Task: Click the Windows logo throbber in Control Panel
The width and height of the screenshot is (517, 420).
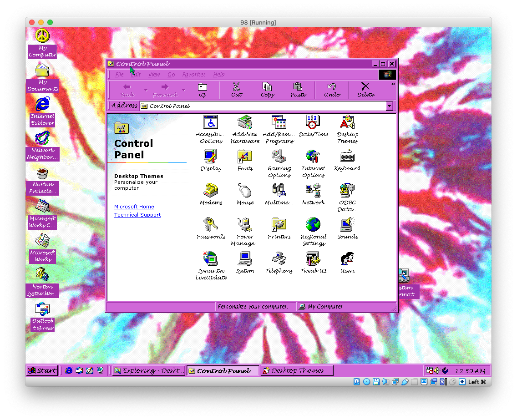Action: [x=387, y=75]
